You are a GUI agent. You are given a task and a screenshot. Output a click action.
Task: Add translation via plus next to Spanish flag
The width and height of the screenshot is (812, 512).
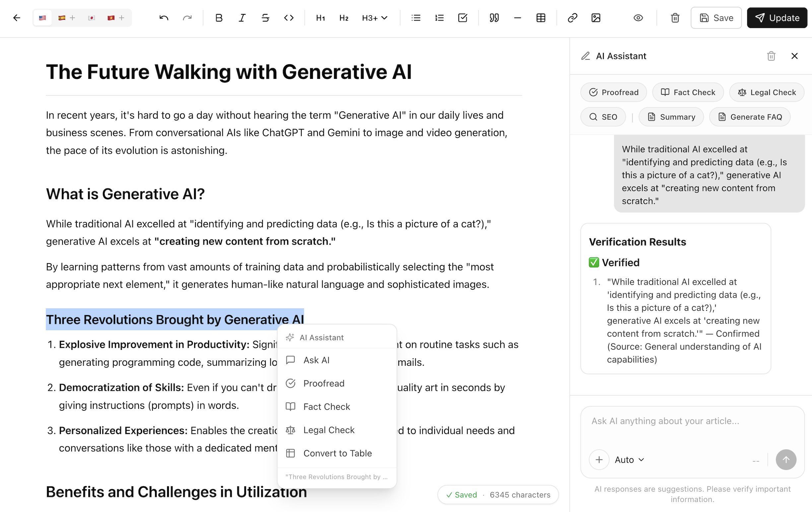click(72, 18)
